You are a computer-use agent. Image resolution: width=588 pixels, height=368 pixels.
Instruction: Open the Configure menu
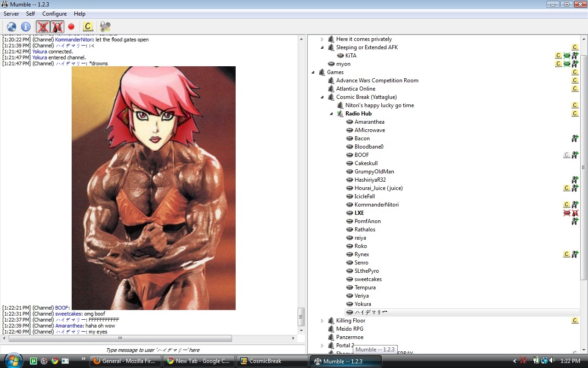pyautogui.click(x=54, y=14)
